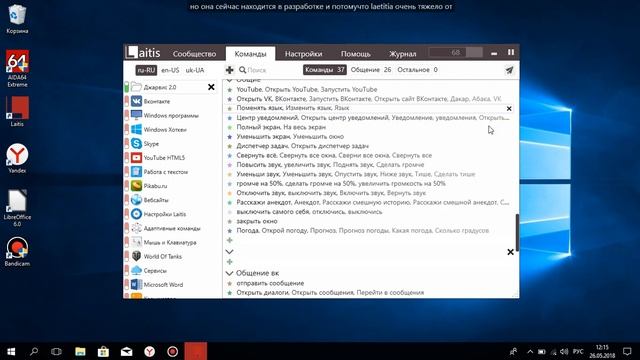Open the Настройки Laitis collection icon

(136, 214)
